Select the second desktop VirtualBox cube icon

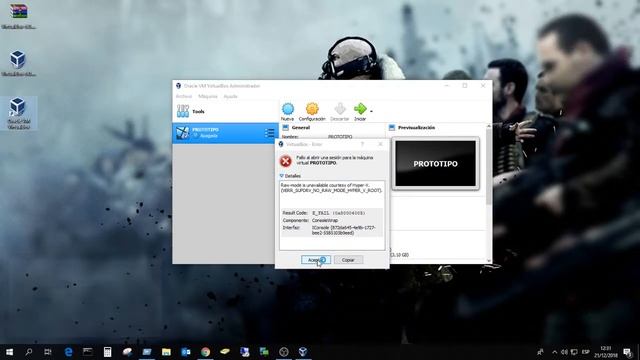point(19,64)
